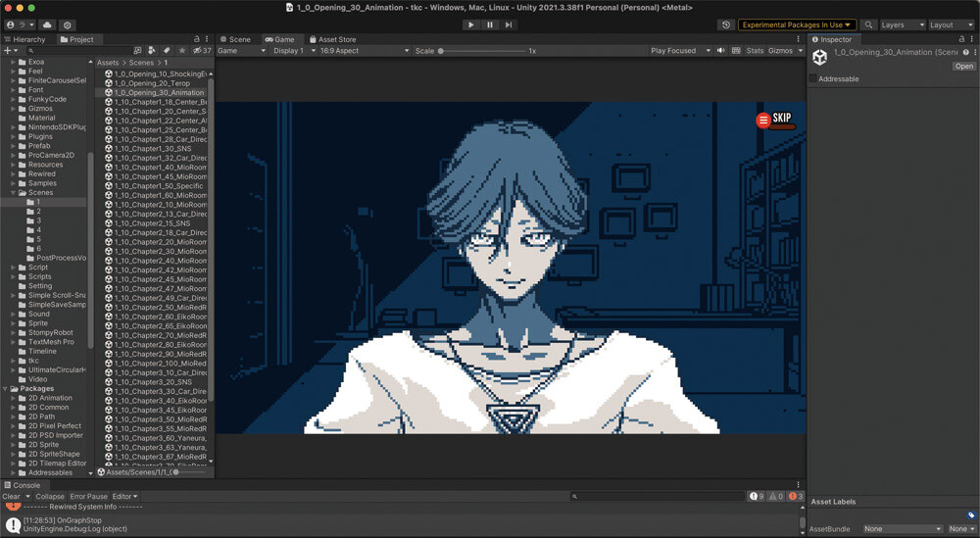Click the Open button in Inspector

(x=963, y=66)
